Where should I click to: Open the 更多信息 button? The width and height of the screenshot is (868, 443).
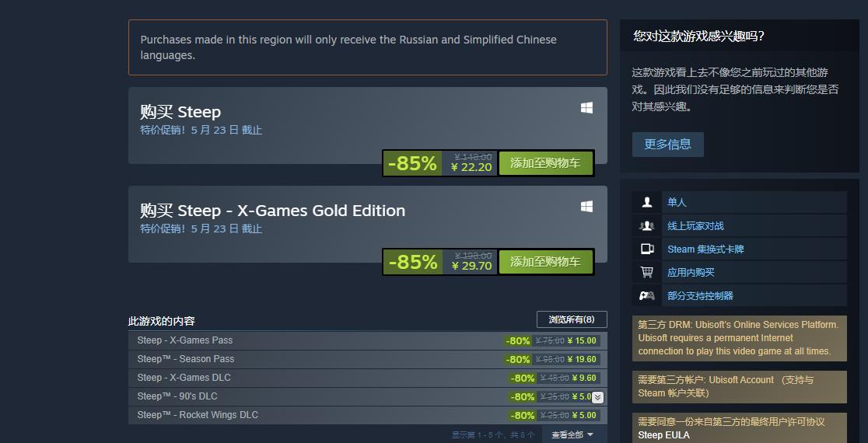pyautogui.click(x=667, y=145)
